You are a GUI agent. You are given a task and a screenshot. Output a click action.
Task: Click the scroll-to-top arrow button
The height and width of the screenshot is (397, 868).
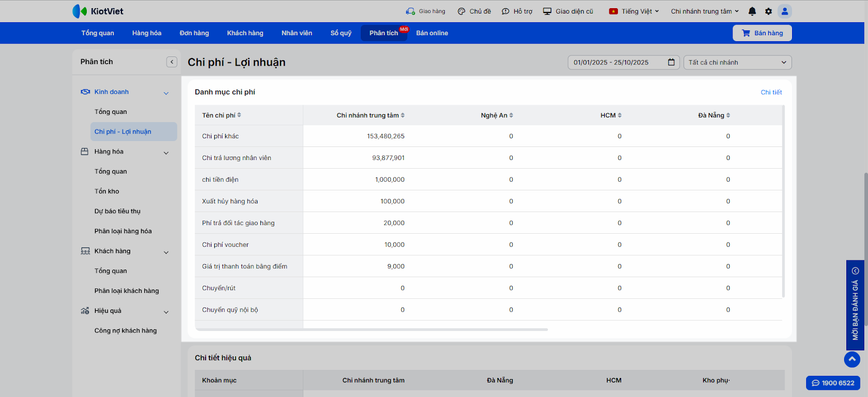[852, 360]
